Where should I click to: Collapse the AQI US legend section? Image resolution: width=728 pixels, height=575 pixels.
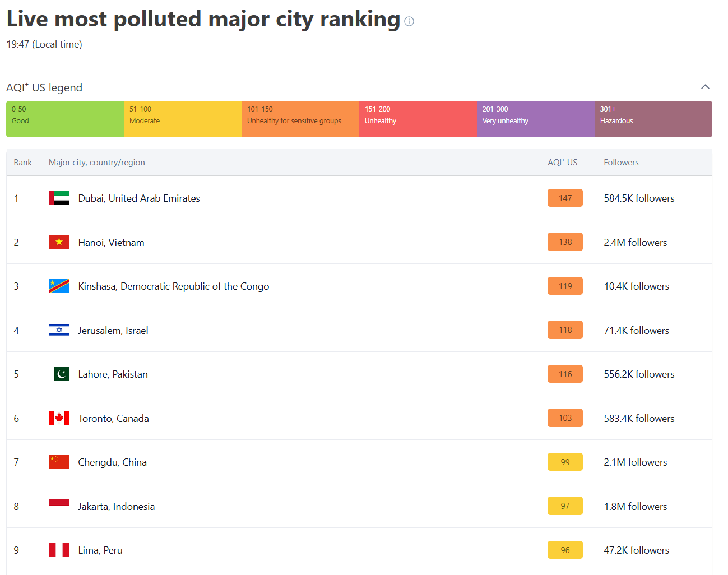(705, 87)
